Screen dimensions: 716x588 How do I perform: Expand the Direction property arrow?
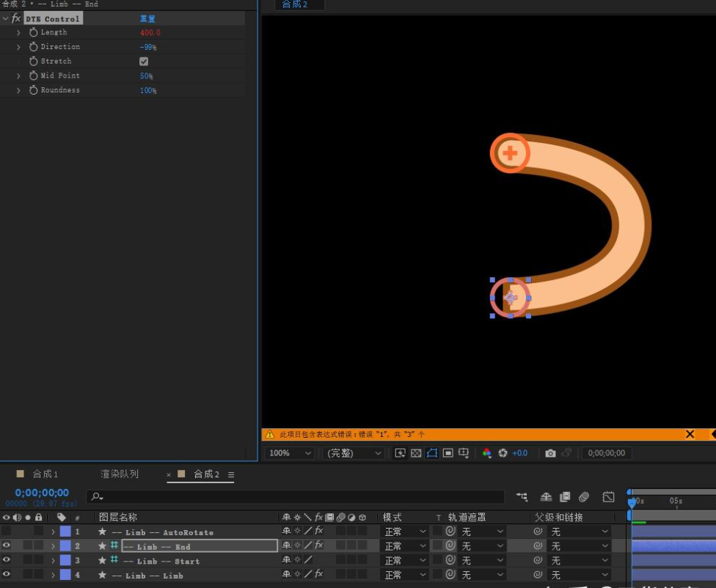(18, 47)
